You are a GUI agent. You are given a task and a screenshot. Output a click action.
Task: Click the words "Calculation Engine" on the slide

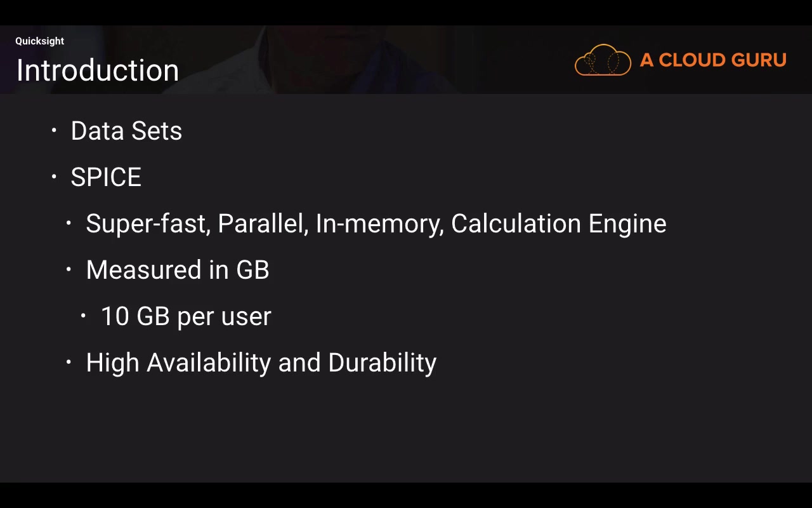[x=558, y=224]
